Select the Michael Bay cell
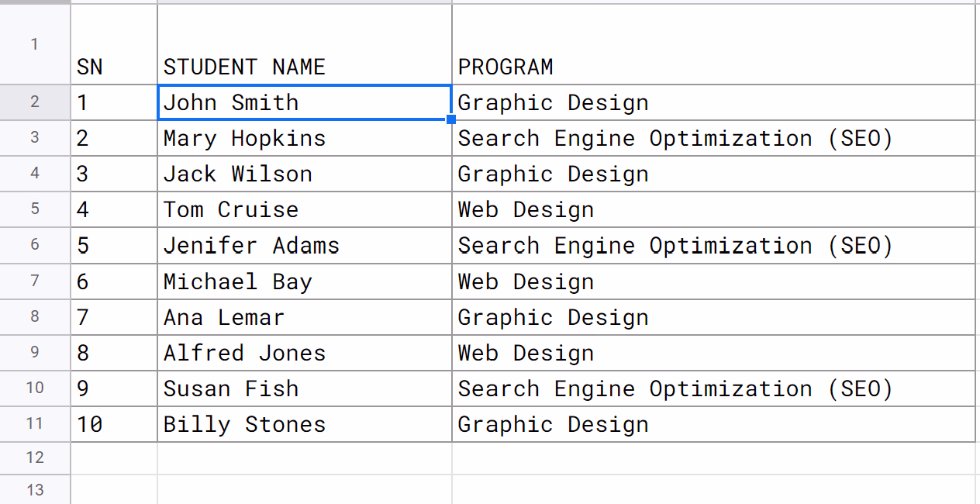The height and width of the screenshot is (504, 980). pos(304,281)
